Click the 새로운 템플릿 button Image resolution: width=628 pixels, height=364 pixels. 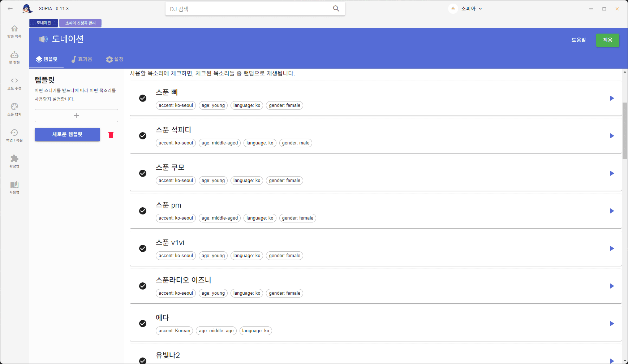tap(67, 134)
